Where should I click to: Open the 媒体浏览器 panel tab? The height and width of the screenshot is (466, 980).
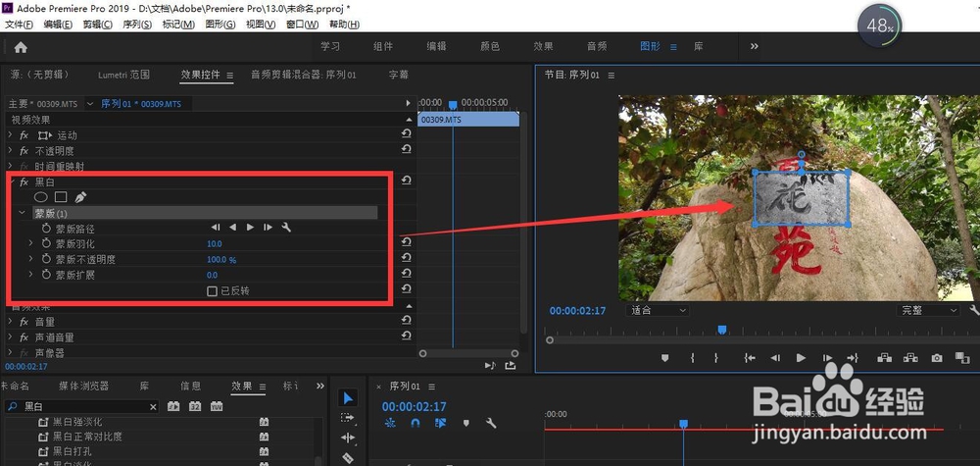pyautogui.click(x=83, y=386)
